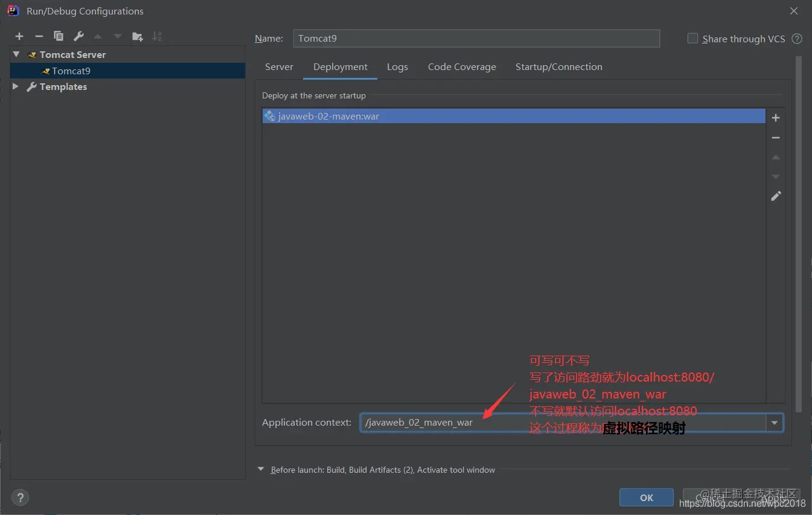Click the 'Deploy at the server startup' label

tap(314, 95)
